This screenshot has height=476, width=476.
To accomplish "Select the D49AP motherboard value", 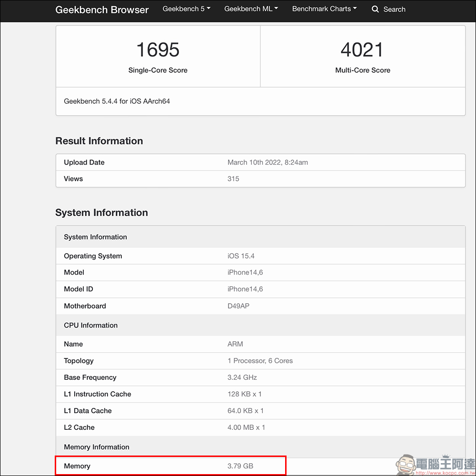I will [x=238, y=306].
